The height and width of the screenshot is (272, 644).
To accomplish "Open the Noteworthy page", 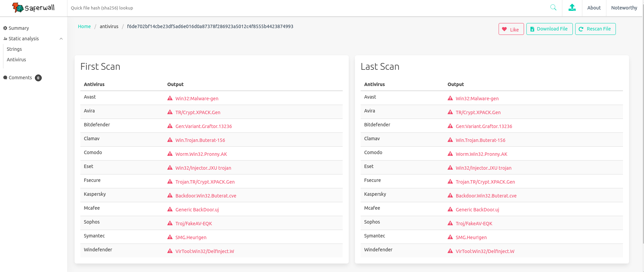I will [624, 8].
